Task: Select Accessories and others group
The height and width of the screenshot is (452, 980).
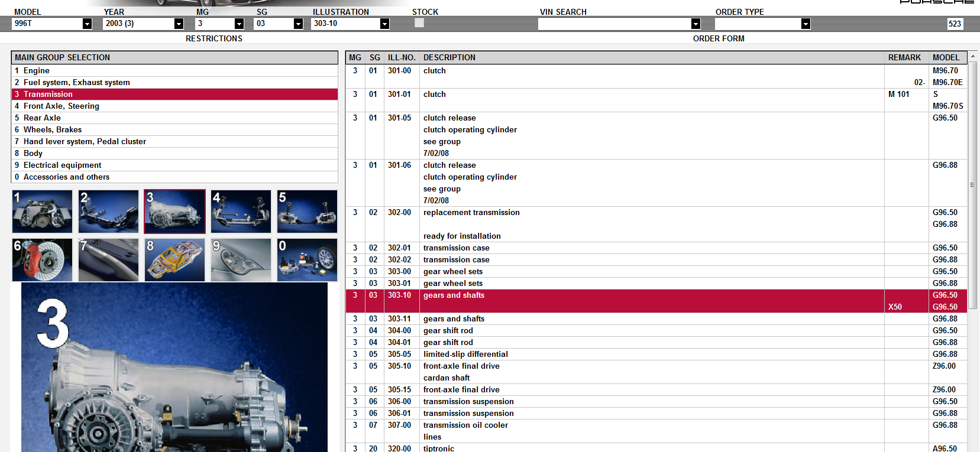Action: click(174, 177)
